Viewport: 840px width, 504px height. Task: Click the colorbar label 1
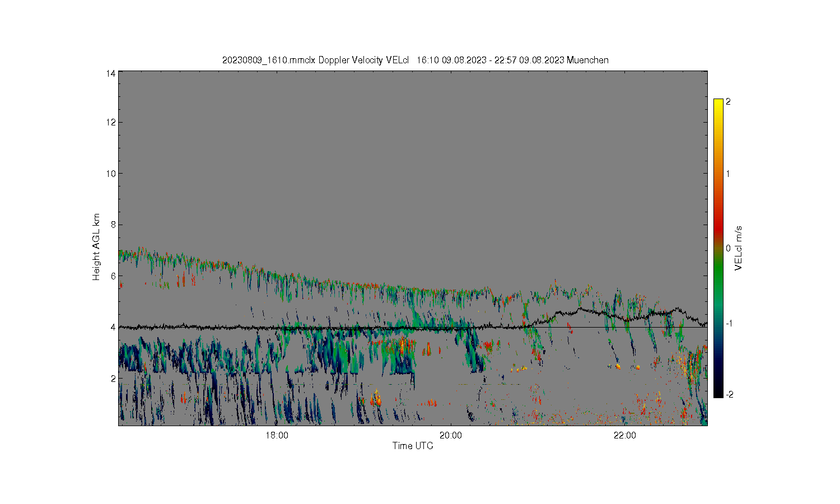coord(729,174)
